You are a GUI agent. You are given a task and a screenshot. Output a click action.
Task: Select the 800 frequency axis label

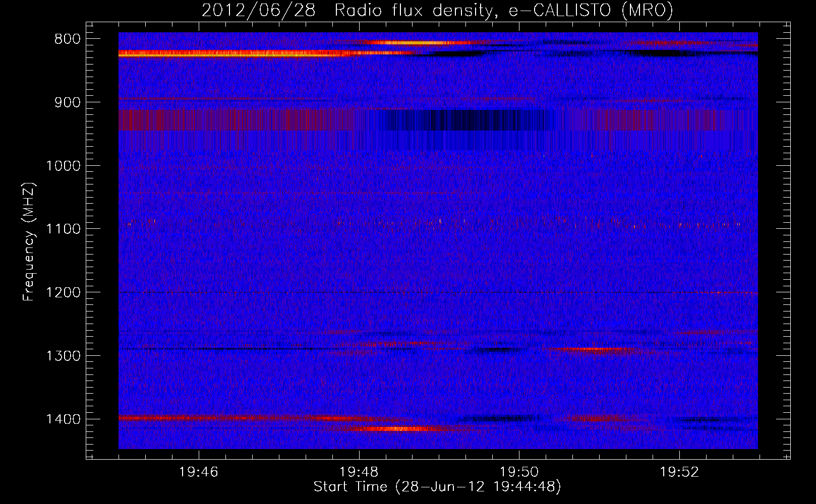click(x=67, y=39)
